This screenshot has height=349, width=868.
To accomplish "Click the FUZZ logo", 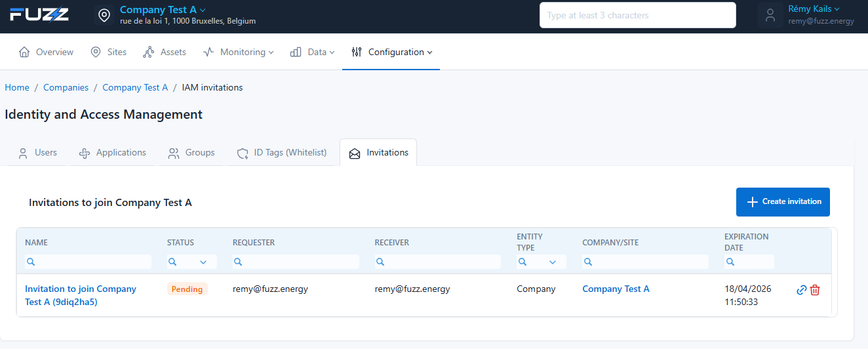I will coord(39,14).
